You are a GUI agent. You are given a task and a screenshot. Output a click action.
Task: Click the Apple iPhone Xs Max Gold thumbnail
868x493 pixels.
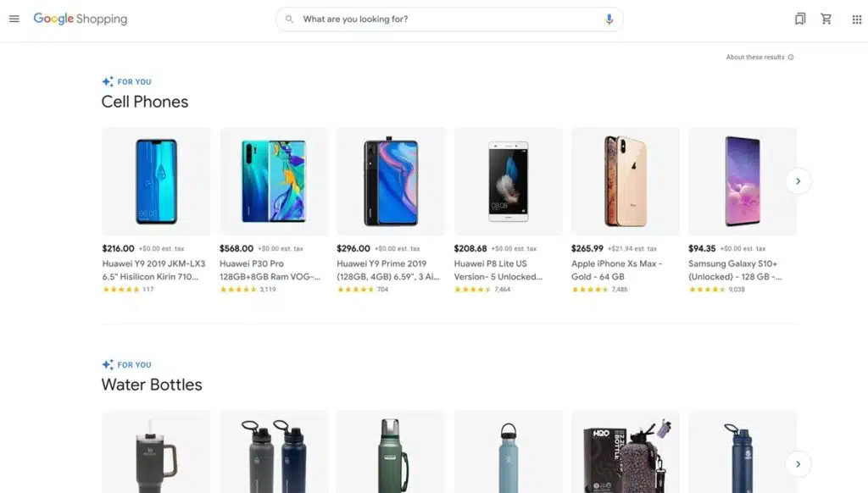[625, 180]
